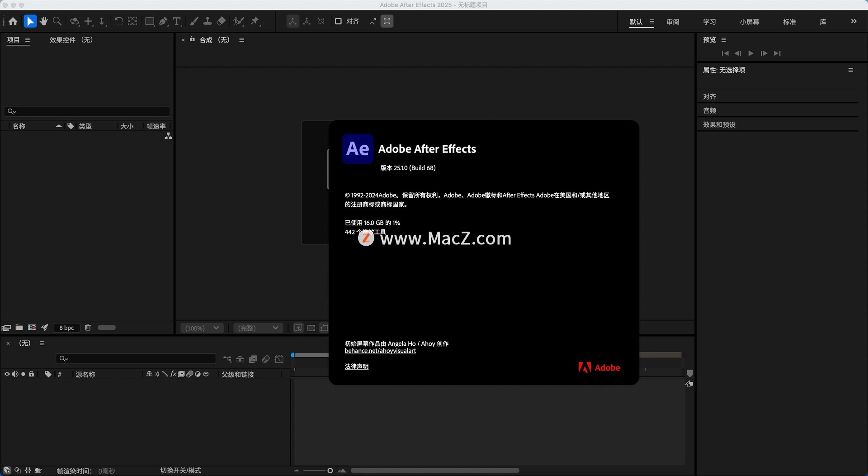Image resolution: width=868 pixels, height=476 pixels.
Task: Open the 效果控件 panel tab
Action: click(71, 40)
